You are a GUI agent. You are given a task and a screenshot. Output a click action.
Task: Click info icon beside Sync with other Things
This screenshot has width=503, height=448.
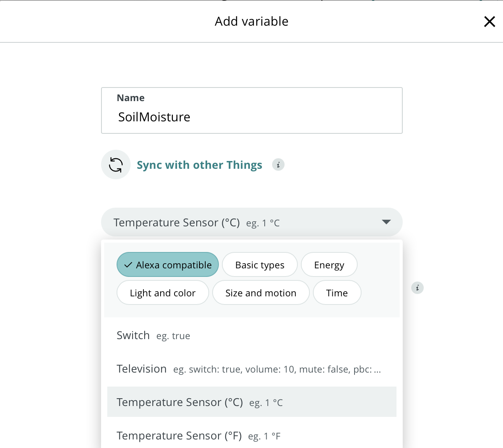coord(278,165)
